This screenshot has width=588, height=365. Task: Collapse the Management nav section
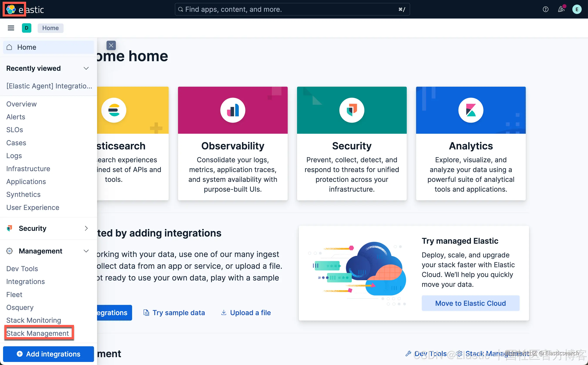(x=86, y=251)
